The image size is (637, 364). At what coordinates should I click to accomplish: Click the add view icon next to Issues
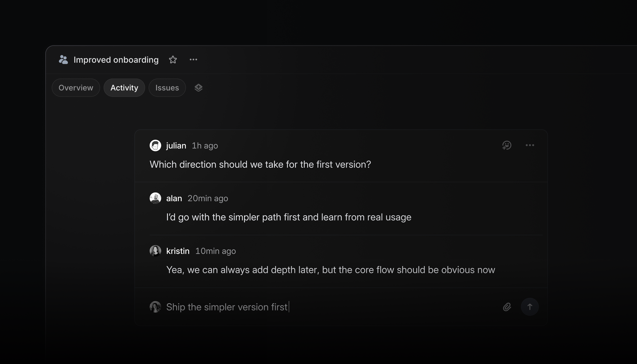pyautogui.click(x=198, y=88)
